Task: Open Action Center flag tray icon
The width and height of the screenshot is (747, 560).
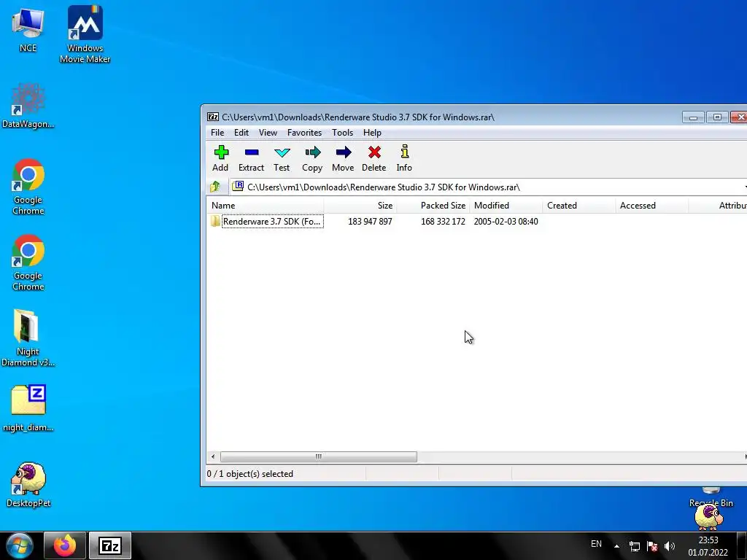Action: 652,546
